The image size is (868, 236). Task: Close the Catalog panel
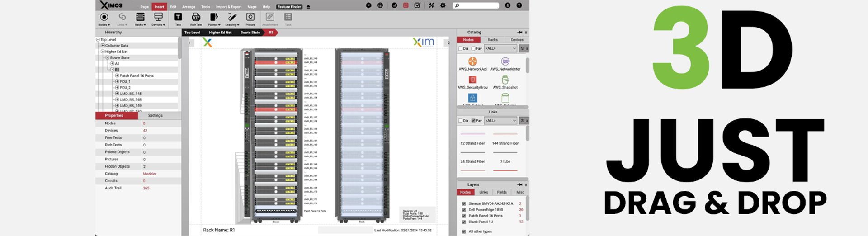pyautogui.click(x=526, y=33)
